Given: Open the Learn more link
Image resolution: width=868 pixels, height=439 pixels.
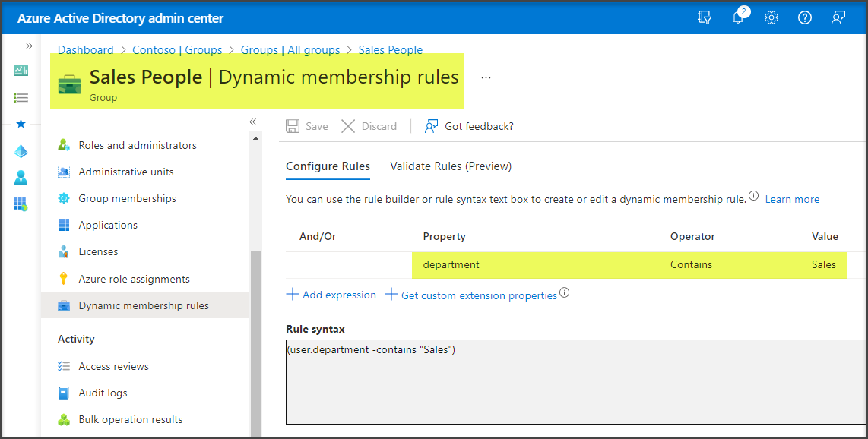Looking at the screenshot, I should [x=792, y=199].
